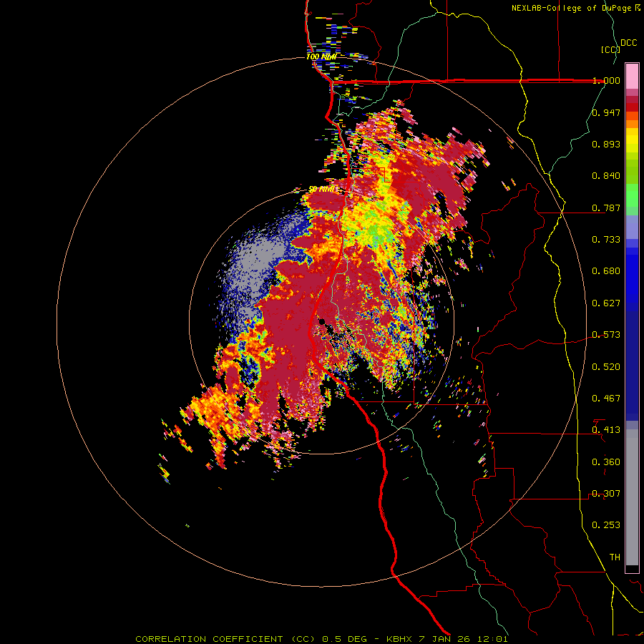Image resolution: width=644 pixels, height=644 pixels.
Task: Select the DCC product label
Action: click(628, 43)
